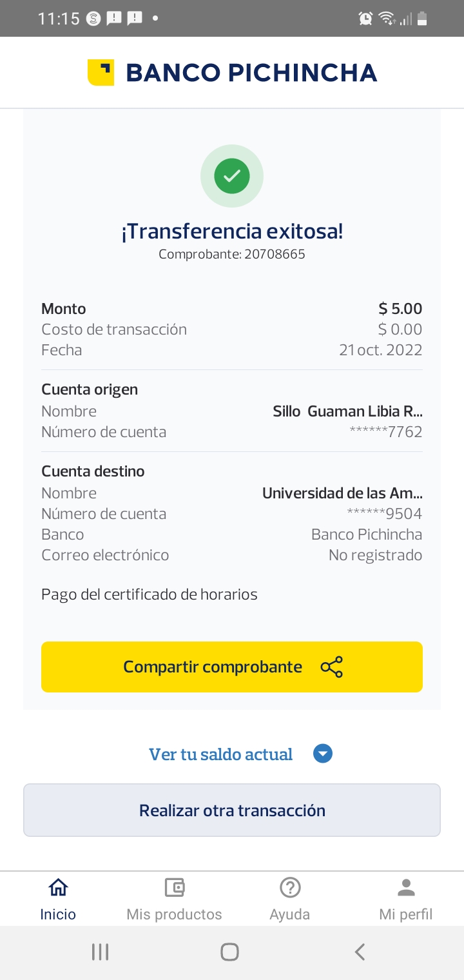Tap the green success checkmark icon
Viewport: 464px width, 980px height.
click(232, 175)
